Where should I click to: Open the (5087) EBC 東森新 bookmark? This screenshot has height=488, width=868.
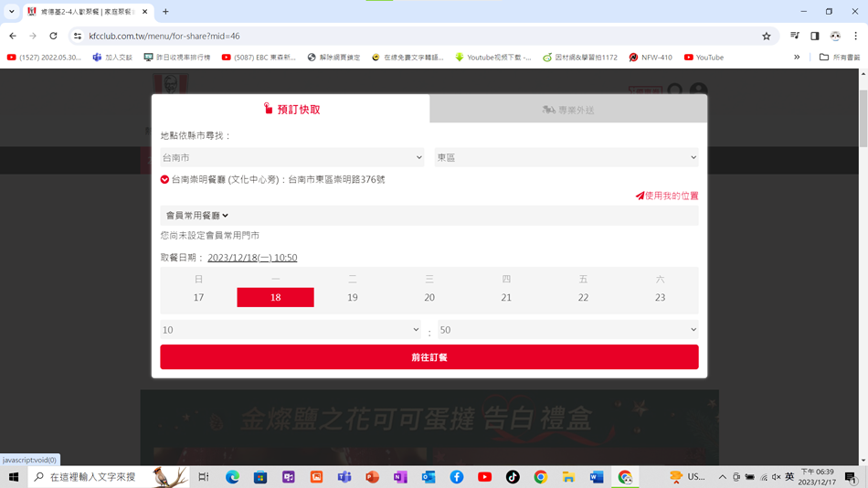coord(259,57)
